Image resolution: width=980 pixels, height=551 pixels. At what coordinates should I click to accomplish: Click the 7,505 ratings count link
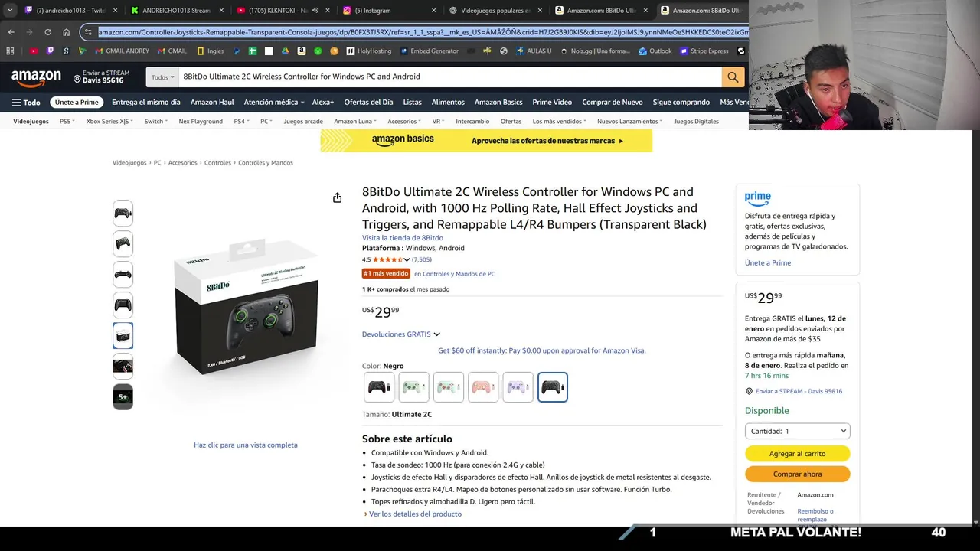(x=422, y=259)
